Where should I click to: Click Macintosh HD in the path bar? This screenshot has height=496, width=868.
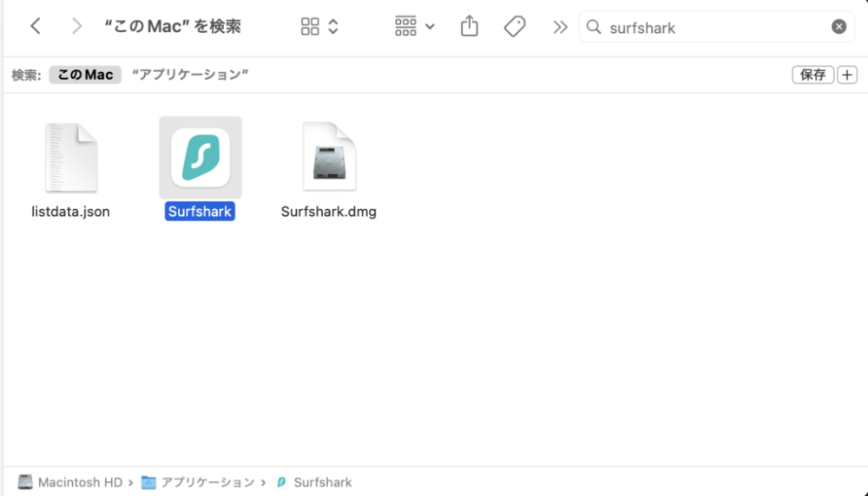coord(69,482)
